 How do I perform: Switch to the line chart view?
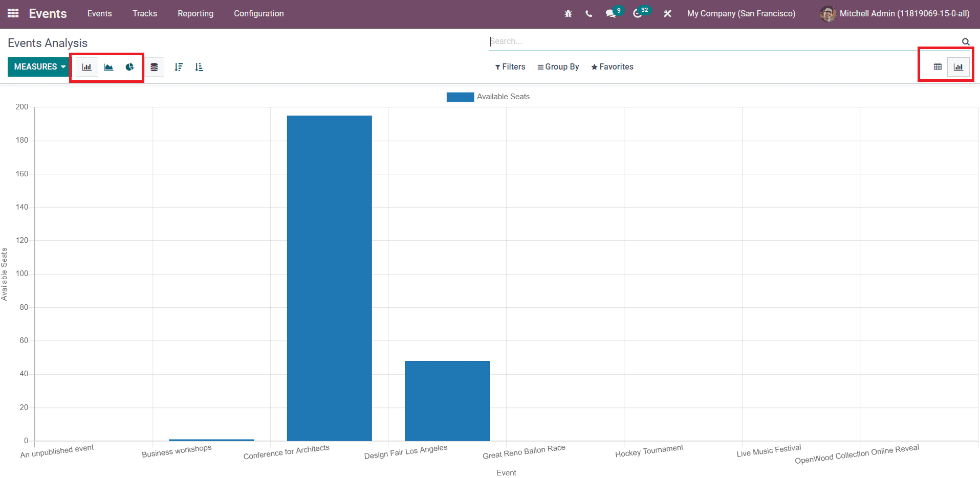[x=108, y=66]
